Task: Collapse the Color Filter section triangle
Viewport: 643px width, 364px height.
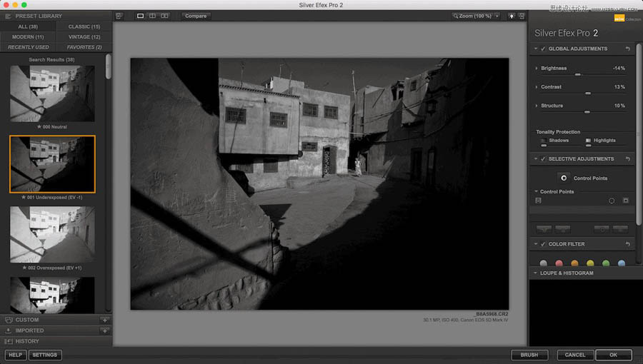Action: 536,244
